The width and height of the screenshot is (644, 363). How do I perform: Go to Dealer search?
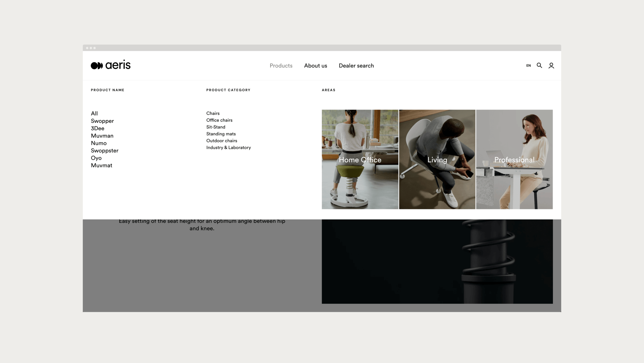click(x=356, y=66)
